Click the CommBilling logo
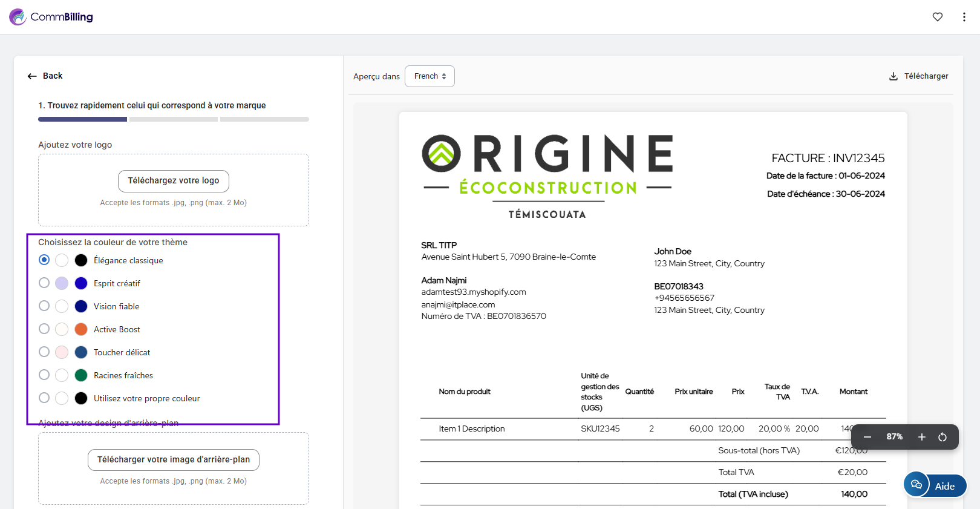Viewport: 980px width, 509px height. click(x=51, y=17)
